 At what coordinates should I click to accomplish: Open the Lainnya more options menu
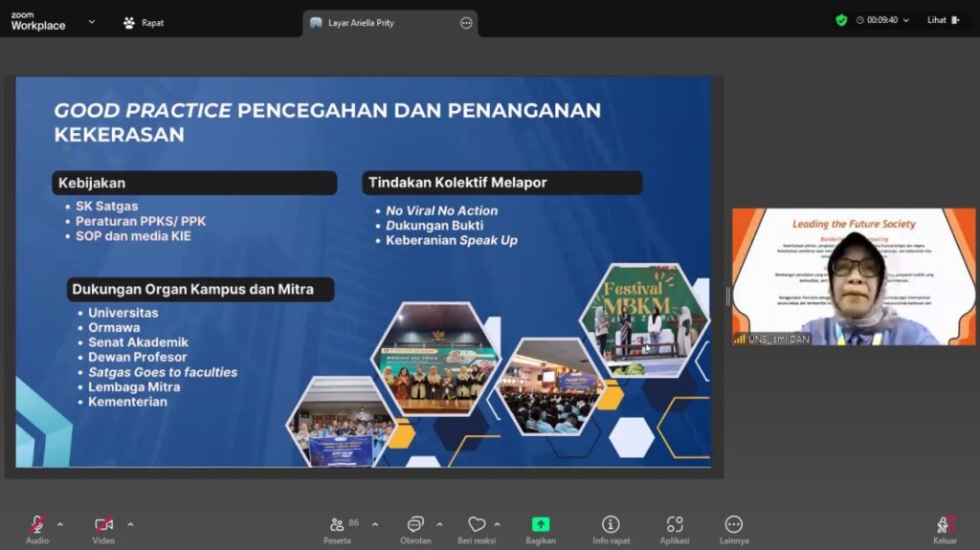[734, 525]
